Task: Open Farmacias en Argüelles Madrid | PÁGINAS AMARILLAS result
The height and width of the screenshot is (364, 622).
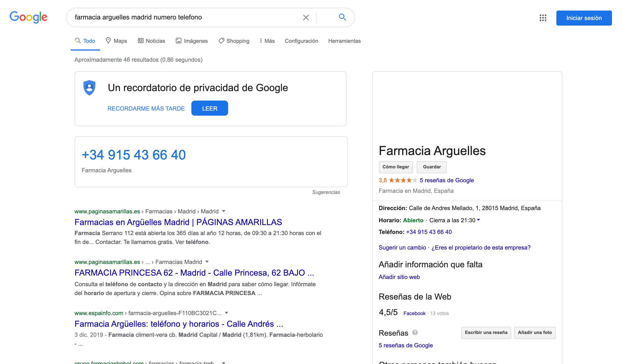Action: pos(178,222)
